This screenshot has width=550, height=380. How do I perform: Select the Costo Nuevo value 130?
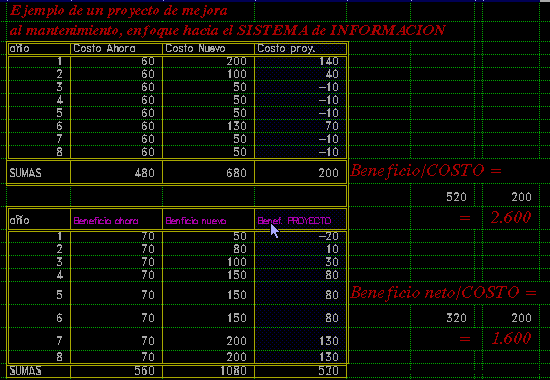[208, 126]
